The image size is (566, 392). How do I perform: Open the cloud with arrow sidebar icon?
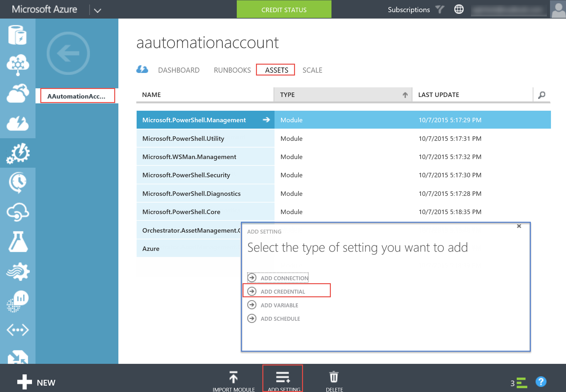(x=18, y=93)
